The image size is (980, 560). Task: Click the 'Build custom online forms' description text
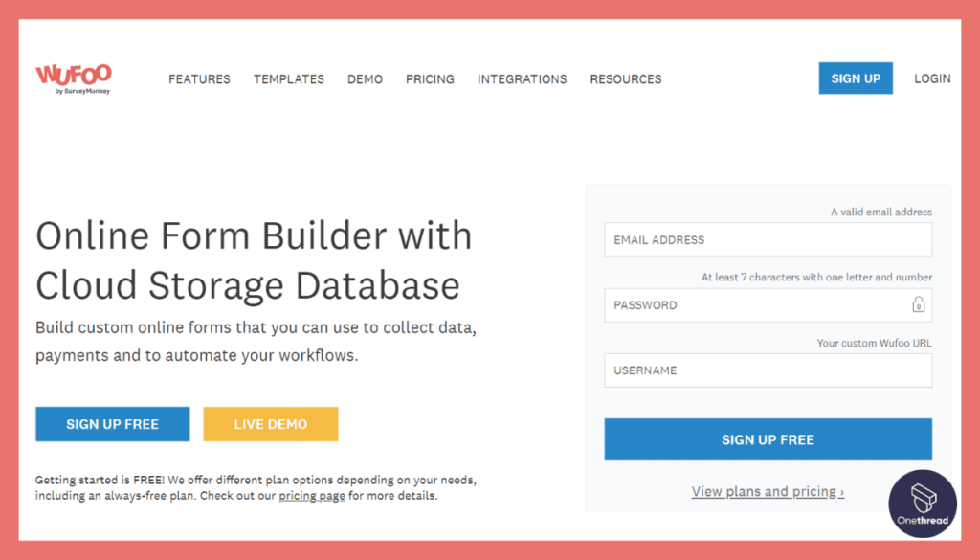[256, 341]
